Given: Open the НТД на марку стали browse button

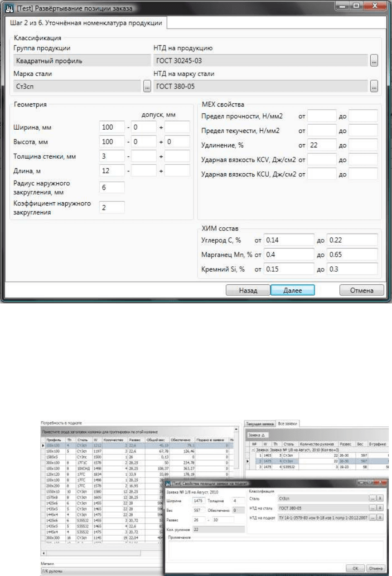Looking at the screenshot, I should (x=373, y=86).
